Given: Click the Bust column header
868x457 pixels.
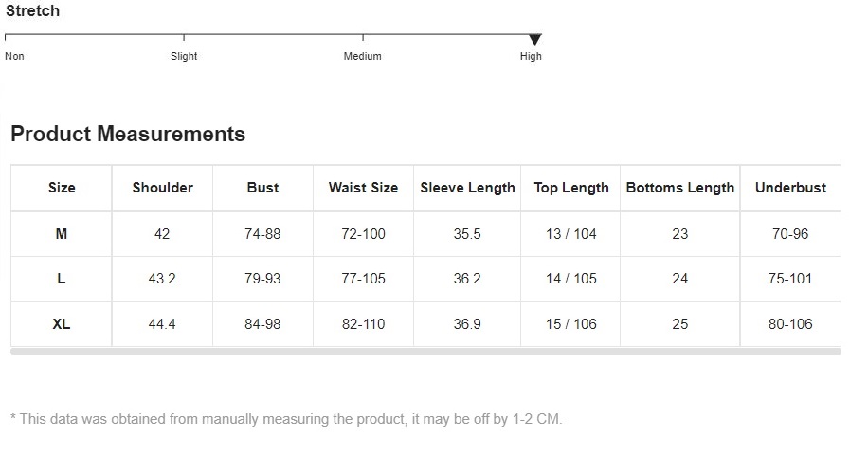Looking at the screenshot, I should coord(262,188).
